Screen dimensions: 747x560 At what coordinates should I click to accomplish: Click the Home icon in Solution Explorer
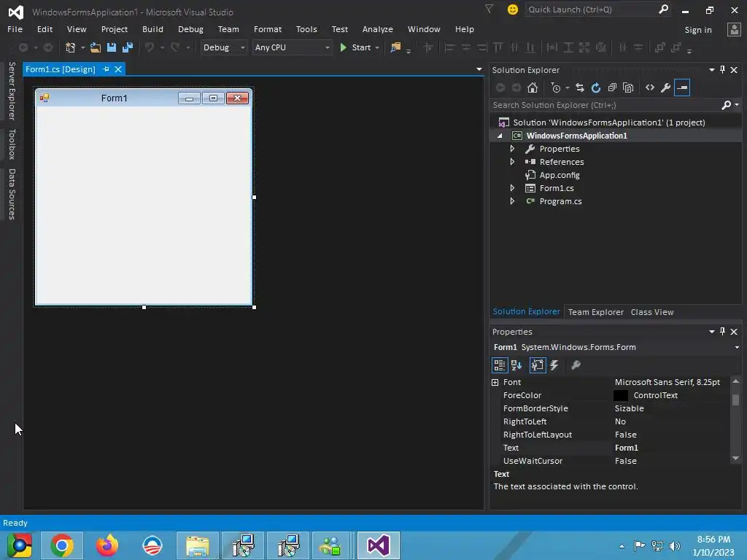point(533,87)
